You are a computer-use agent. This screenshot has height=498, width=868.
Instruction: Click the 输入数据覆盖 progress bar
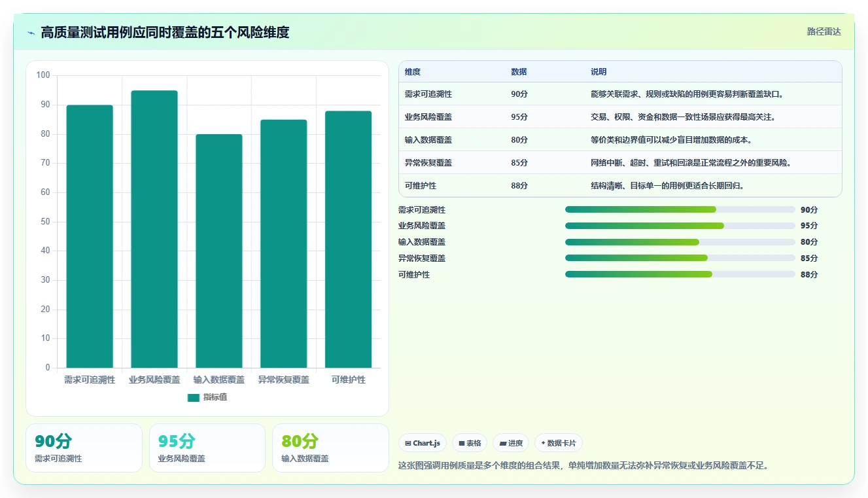tap(680, 242)
